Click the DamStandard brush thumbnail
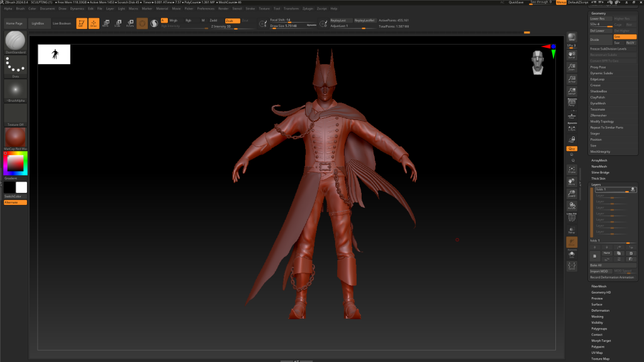644x362 pixels. click(15, 41)
